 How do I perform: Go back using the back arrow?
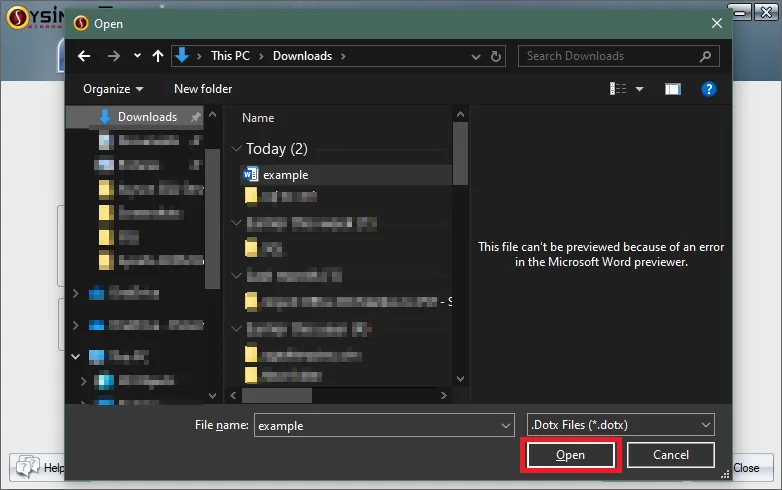(x=84, y=56)
